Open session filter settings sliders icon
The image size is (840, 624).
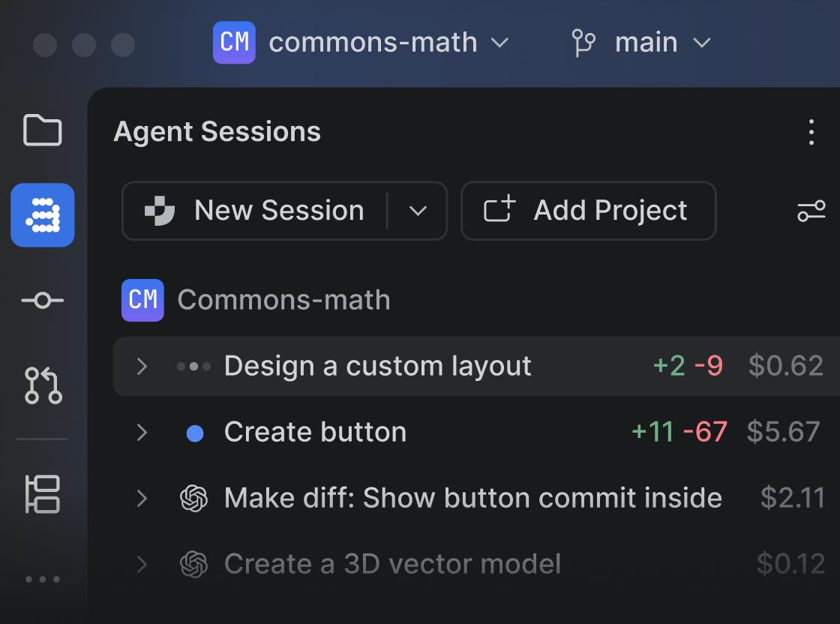click(x=811, y=211)
